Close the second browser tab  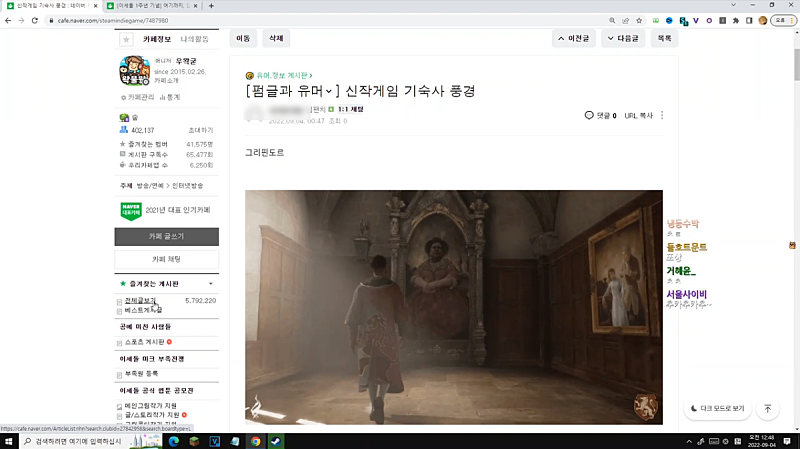coord(195,6)
